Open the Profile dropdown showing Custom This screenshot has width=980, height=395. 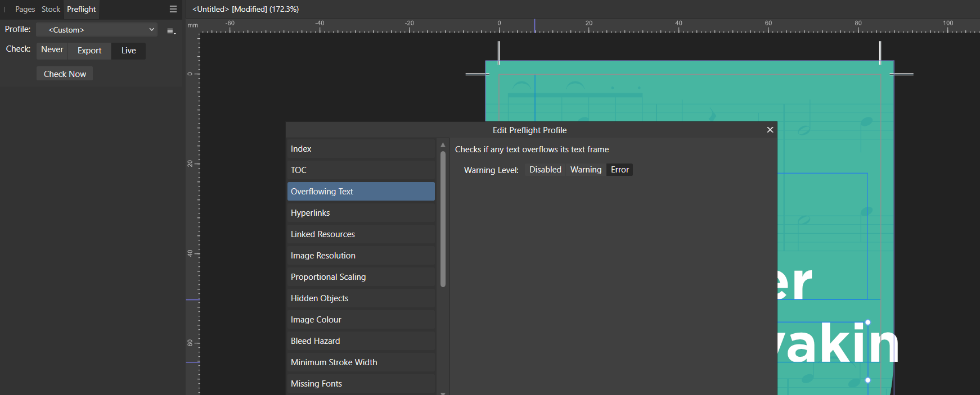coord(97,30)
